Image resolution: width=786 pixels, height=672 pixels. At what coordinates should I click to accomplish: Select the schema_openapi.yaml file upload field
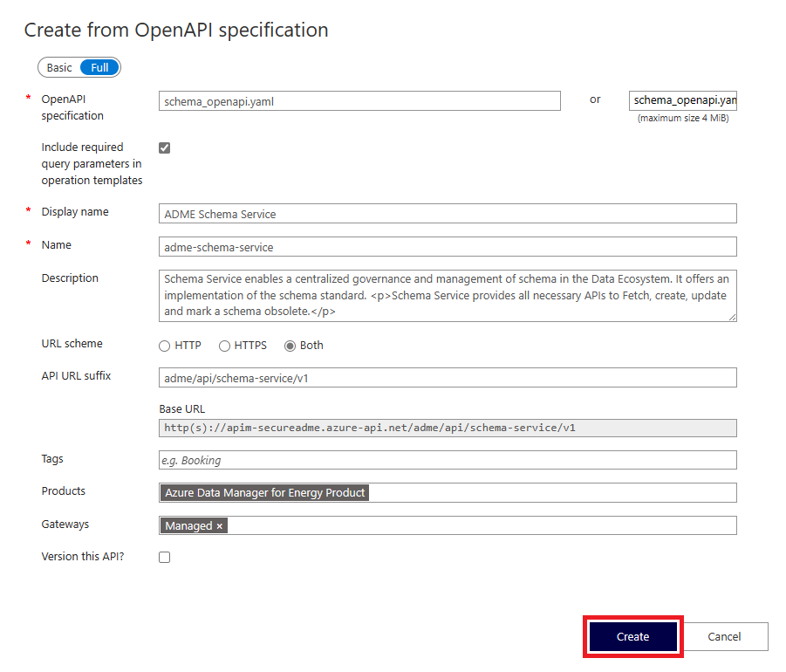click(683, 99)
